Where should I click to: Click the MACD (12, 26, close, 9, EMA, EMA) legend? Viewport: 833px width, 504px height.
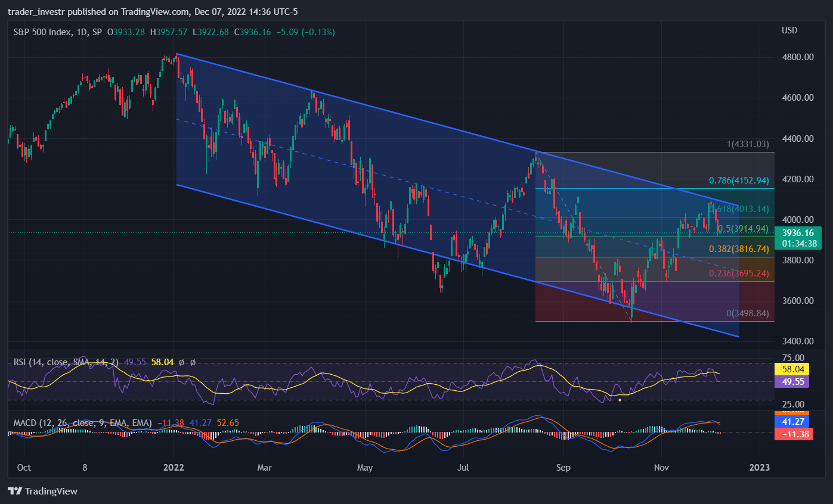(x=83, y=422)
